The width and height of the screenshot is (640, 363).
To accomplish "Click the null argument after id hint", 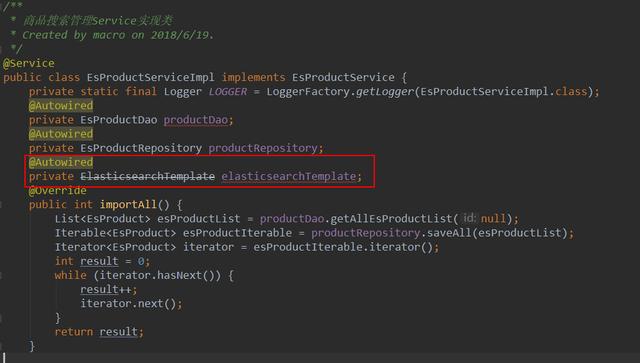I will pyautogui.click(x=493, y=218).
